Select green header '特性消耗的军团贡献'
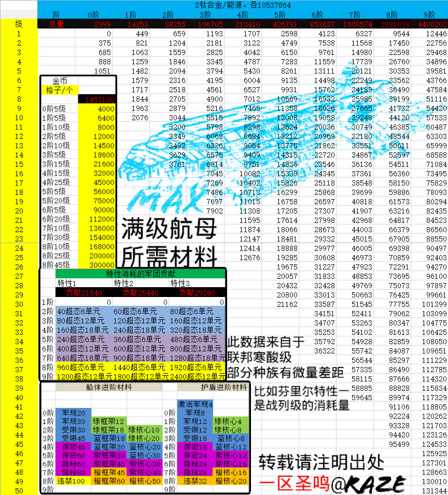This screenshot has width=448, height=495. tap(141, 274)
